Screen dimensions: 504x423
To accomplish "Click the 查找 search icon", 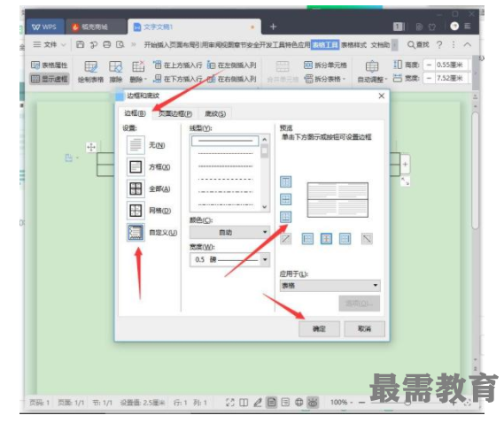I will coord(418,44).
